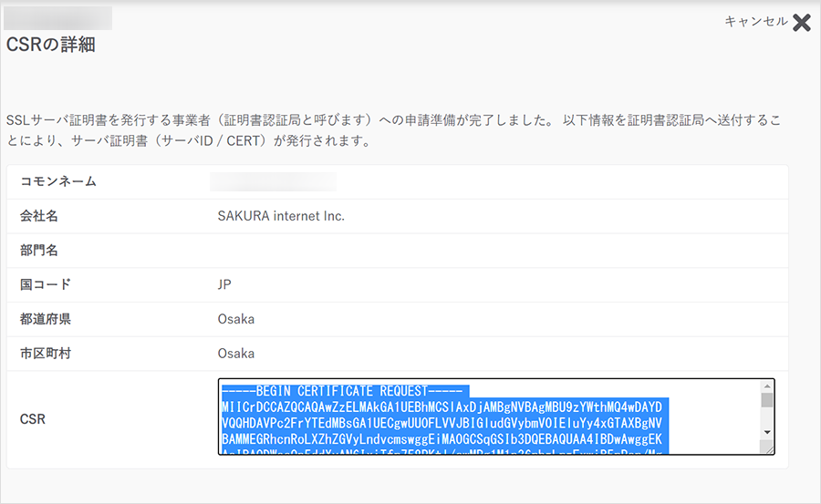Screen dimensions: 821x504
Task: Click the resize grip of CSR textarea
Action: click(x=768, y=447)
